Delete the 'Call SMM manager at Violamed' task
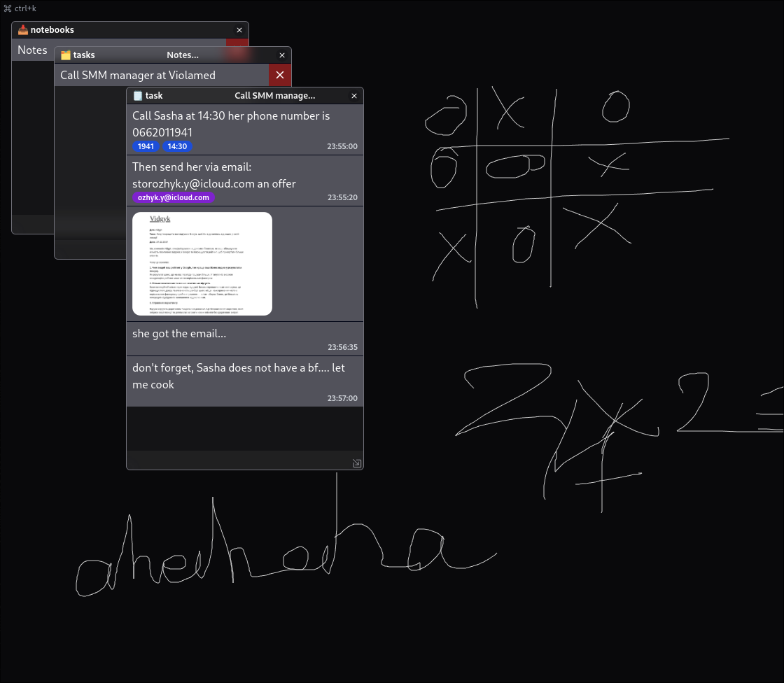This screenshot has width=784, height=683. pyautogui.click(x=279, y=75)
